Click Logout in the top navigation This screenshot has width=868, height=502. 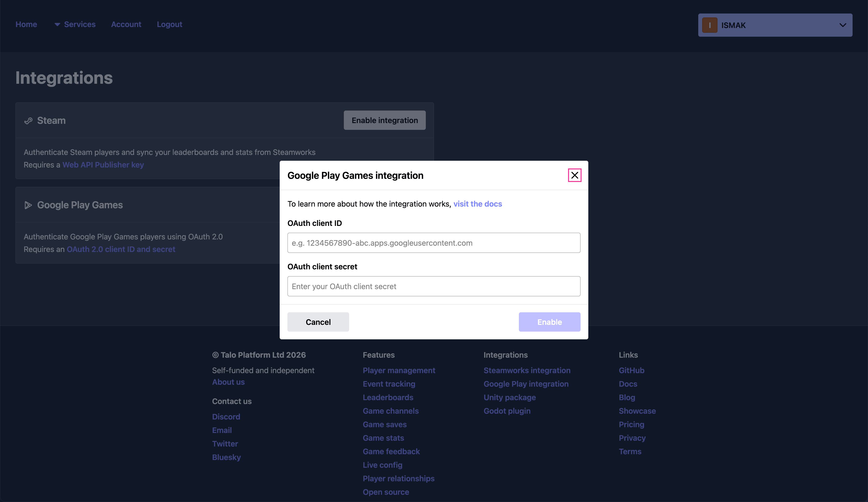(x=170, y=24)
